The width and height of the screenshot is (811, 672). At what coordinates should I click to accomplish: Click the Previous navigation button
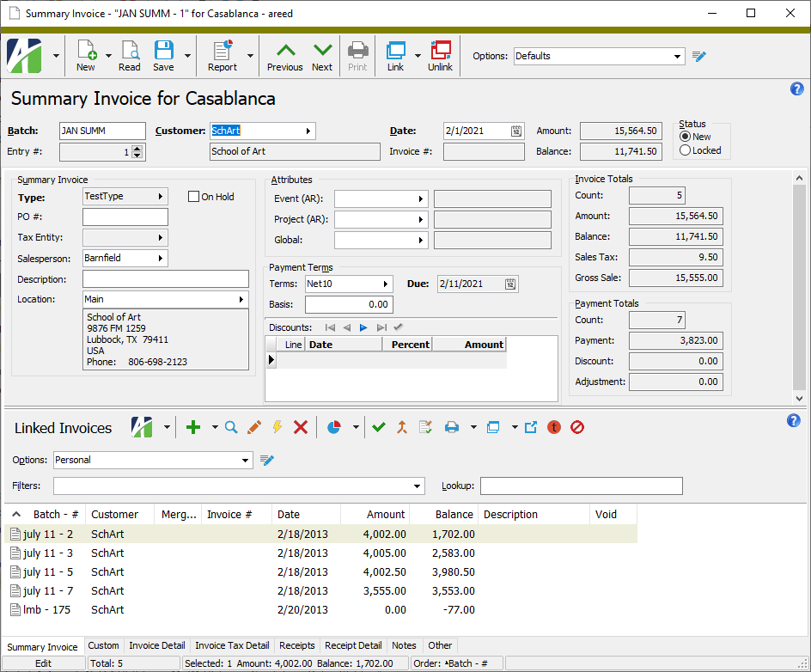point(284,55)
